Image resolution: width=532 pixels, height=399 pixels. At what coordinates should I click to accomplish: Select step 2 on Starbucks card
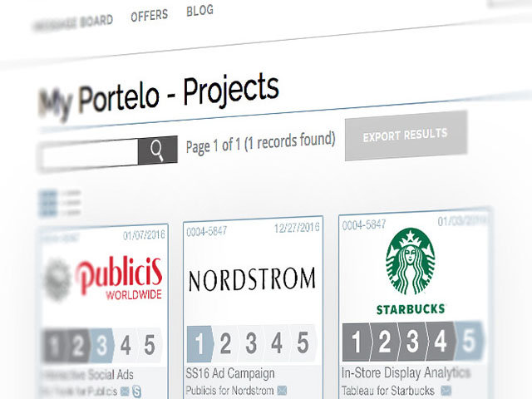coord(384,341)
